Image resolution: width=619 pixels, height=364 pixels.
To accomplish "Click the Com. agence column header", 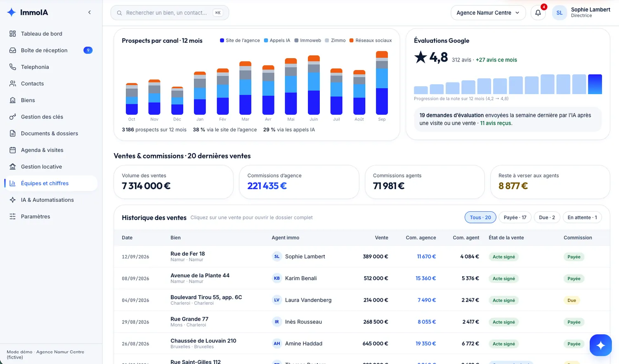I will click(421, 238).
